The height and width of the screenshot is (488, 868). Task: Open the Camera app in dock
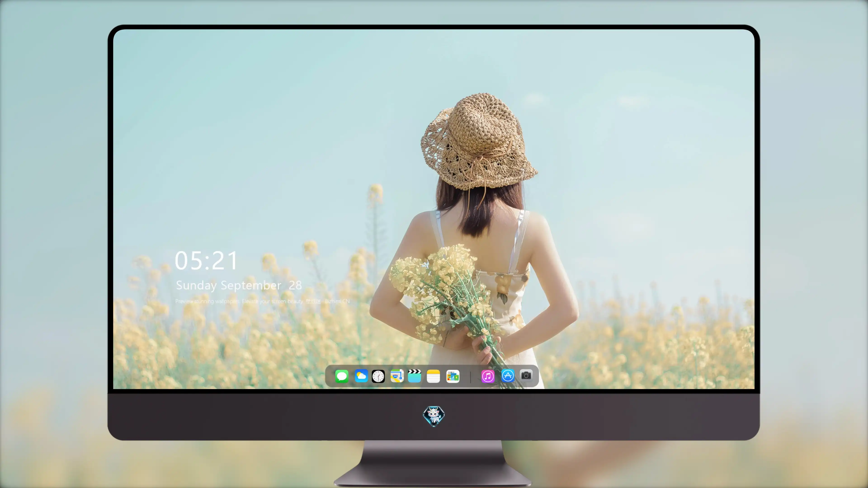tap(526, 375)
